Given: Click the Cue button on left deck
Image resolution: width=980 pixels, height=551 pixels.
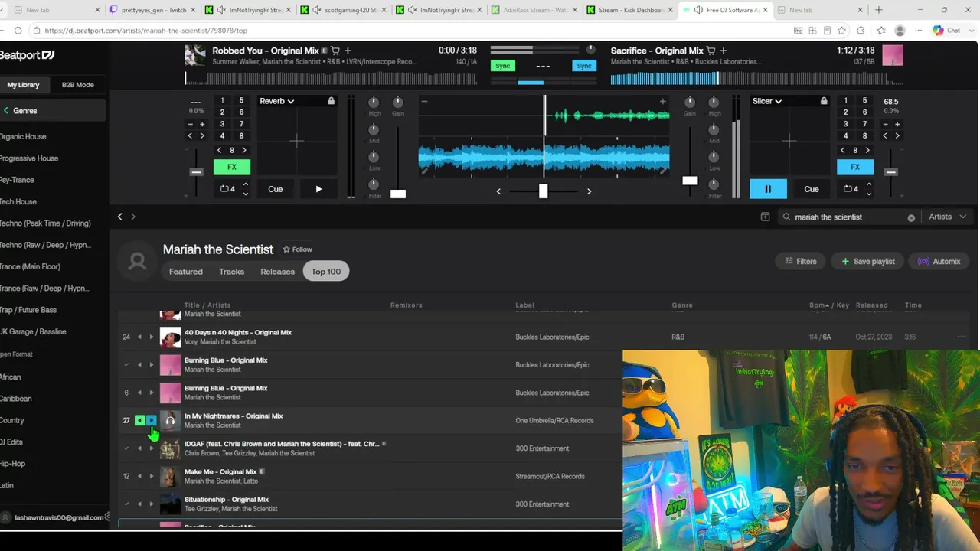Looking at the screenshot, I should (x=275, y=189).
